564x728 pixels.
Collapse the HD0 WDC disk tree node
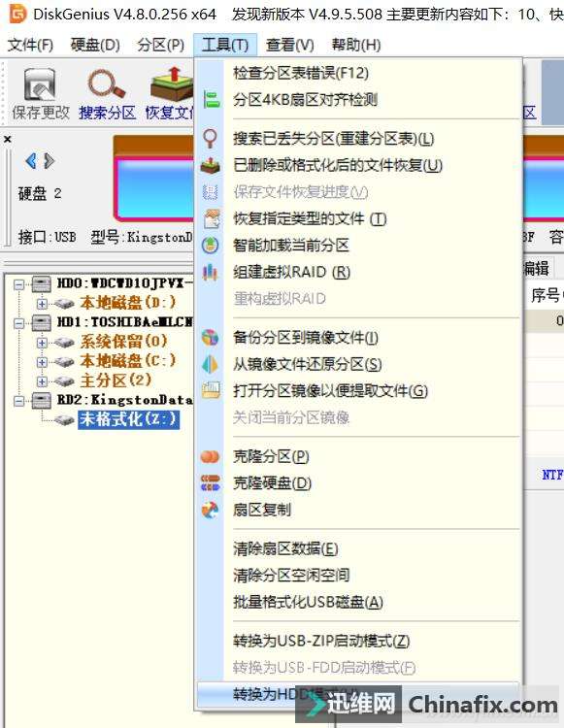pyautogui.click(x=18, y=284)
